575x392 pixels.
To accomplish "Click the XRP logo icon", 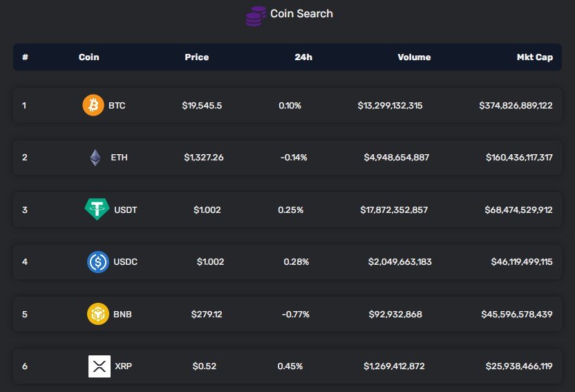I will 100,366.
